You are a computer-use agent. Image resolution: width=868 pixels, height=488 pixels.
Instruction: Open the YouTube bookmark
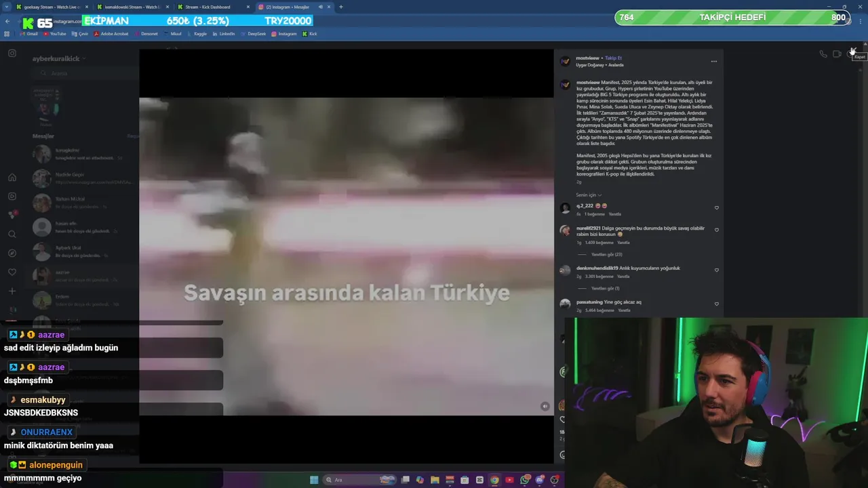coord(54,34)
